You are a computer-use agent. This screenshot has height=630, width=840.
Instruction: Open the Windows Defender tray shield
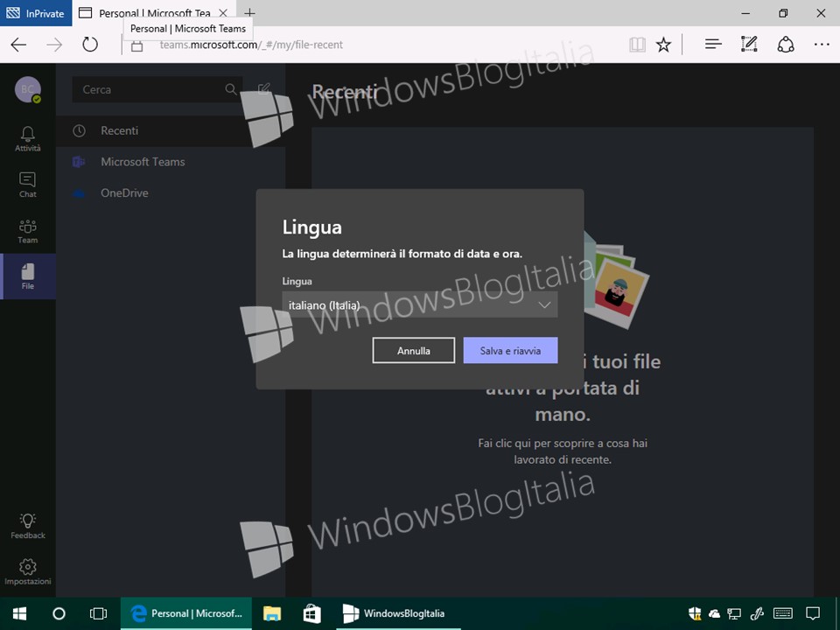click(695, 613)
